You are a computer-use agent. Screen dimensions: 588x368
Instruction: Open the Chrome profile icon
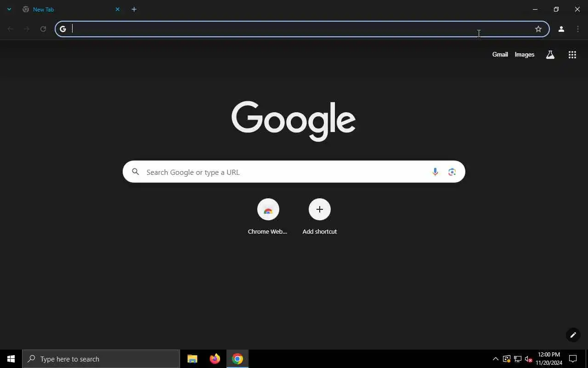(x=561, y=29)
